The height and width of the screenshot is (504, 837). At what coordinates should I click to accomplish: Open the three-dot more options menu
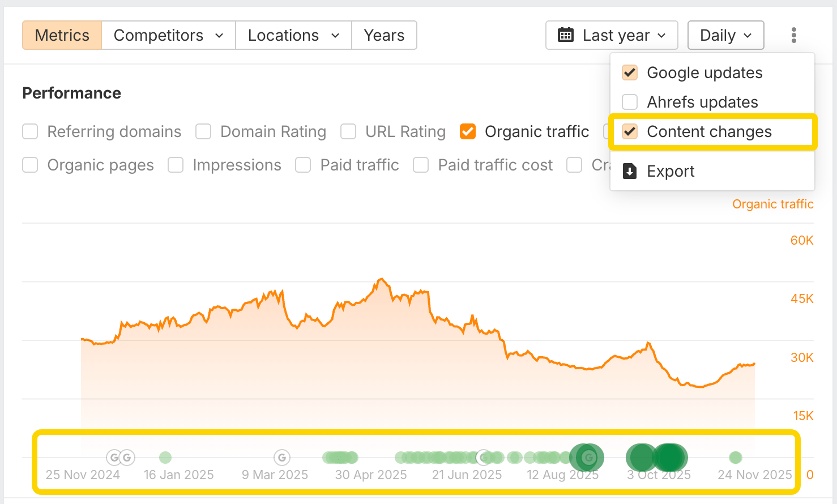tap(794, 35)
